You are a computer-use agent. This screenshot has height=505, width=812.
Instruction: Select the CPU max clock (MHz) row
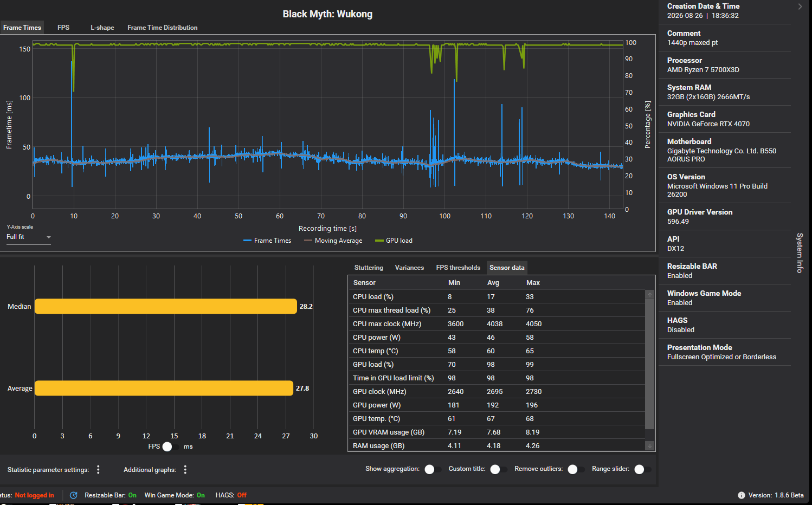click(497, 323)
